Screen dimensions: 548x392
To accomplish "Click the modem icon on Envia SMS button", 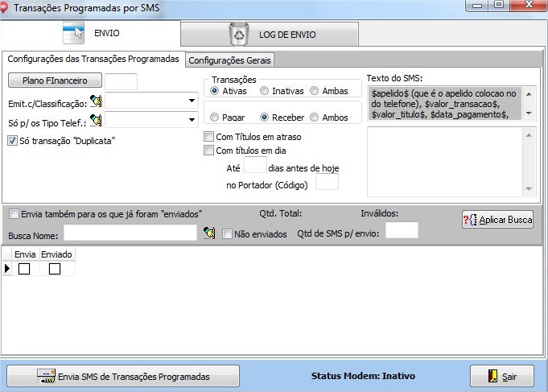I will (x=46, y=376).
